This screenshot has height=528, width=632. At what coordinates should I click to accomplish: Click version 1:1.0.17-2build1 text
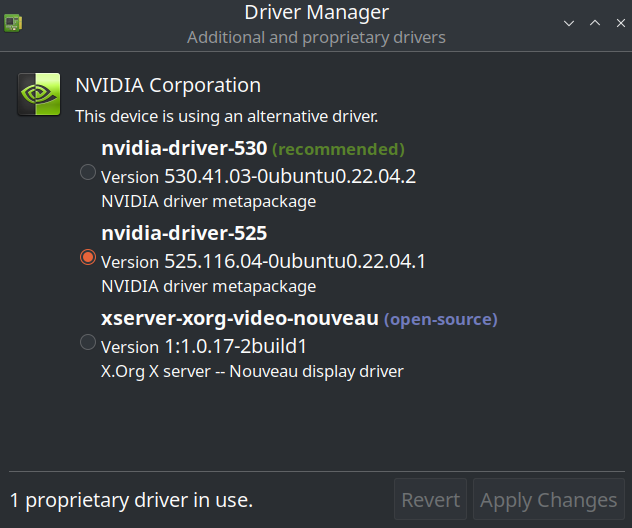236,347
